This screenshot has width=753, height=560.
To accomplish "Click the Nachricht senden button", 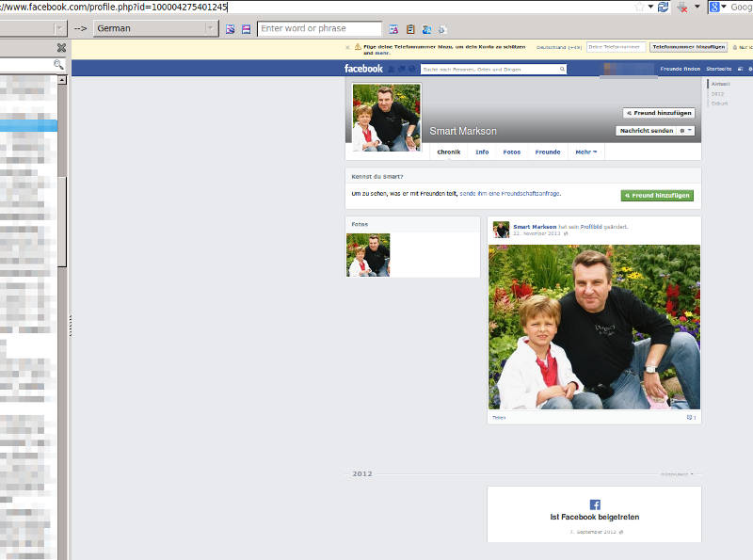I will click(x=647, y=131).
